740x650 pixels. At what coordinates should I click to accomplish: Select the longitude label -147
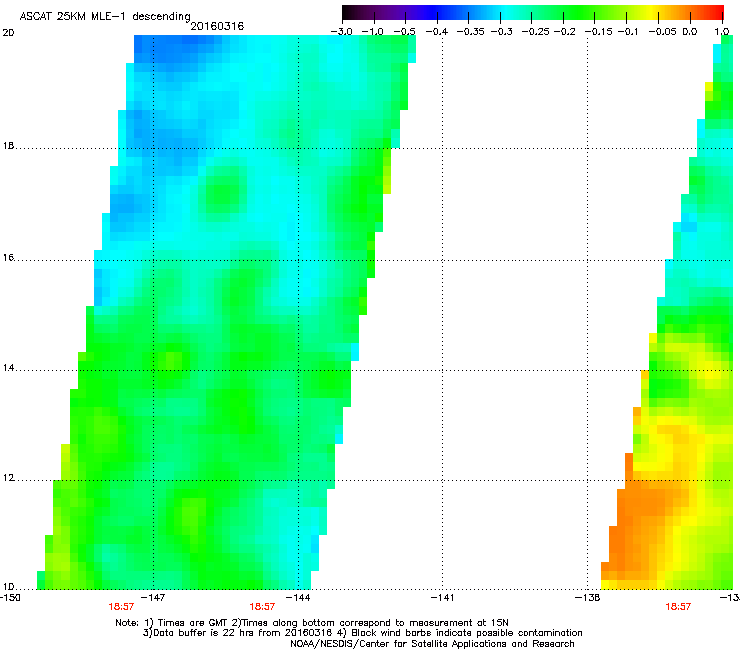coord(154,598)
